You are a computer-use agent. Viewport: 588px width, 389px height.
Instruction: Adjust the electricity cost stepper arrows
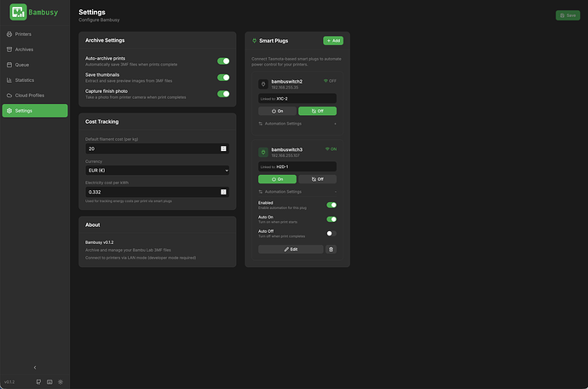tap(223, 192)
